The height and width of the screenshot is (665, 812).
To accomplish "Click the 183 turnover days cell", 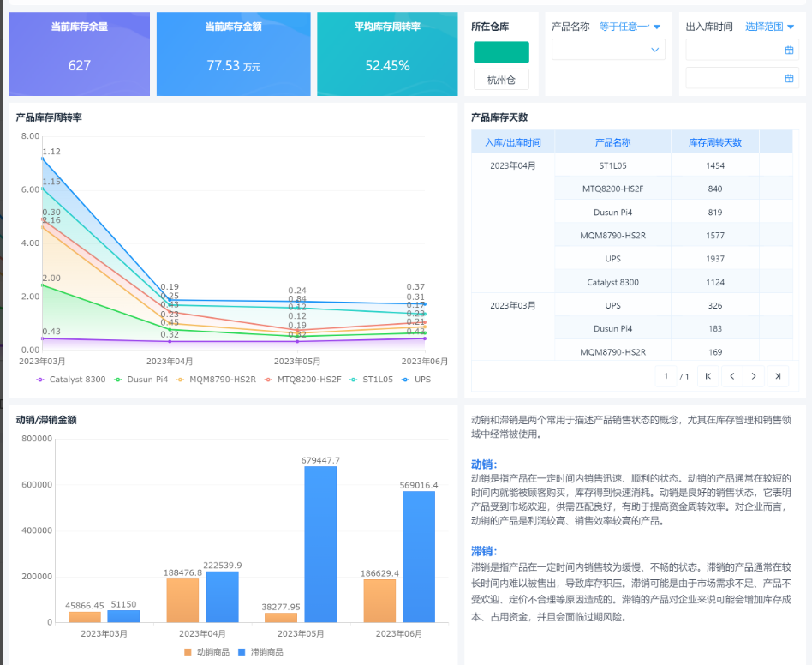I will click(715, 329).
